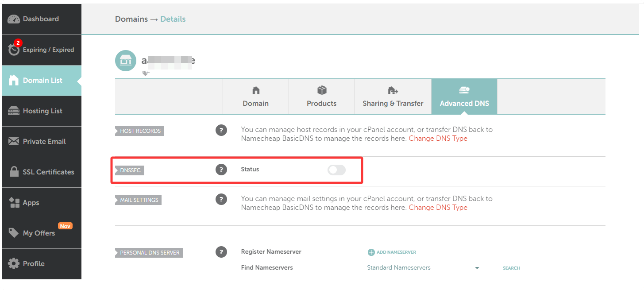This screenshot has height=290, width=644.
Task: Click the Mail Settings help question mark icon
Action: click(221, 199)
